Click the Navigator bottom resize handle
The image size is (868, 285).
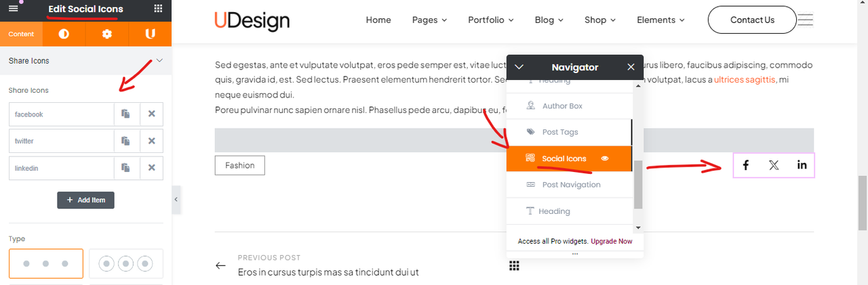click(x=575, y=255)
